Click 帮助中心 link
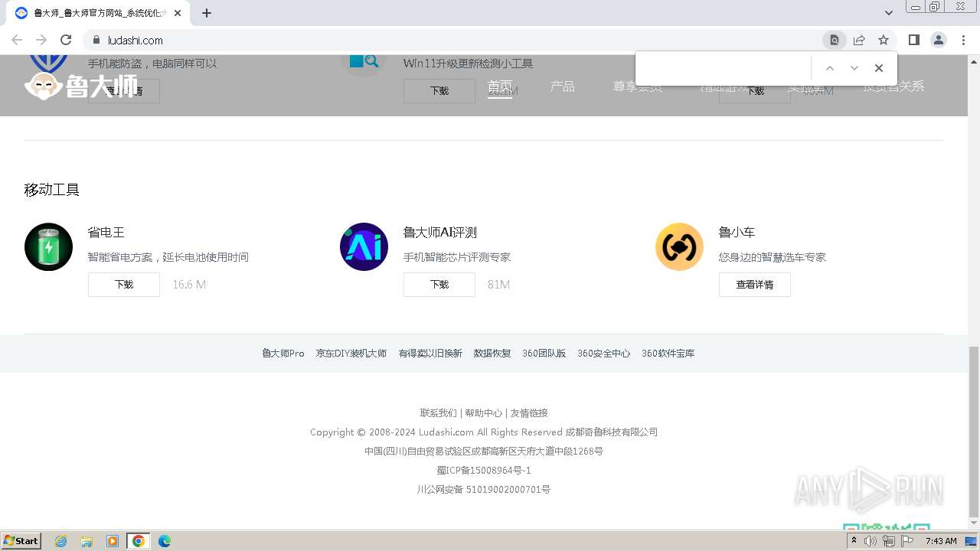980x551 pixels. click(x=484, y=413)
